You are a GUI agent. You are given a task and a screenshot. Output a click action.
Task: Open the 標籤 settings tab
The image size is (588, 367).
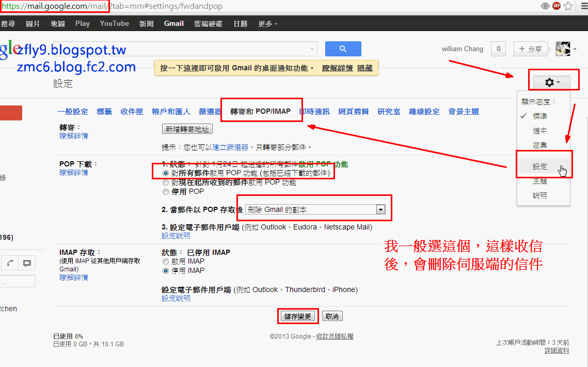tap(104, 112)
